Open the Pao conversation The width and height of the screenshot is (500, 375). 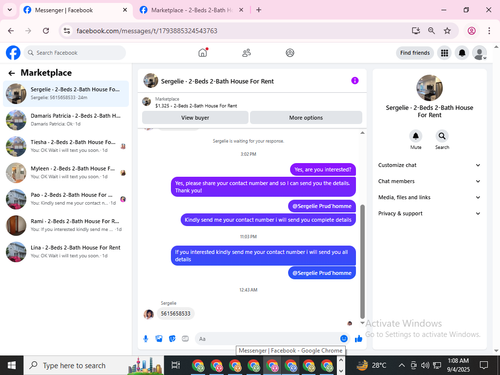[66, 199]
